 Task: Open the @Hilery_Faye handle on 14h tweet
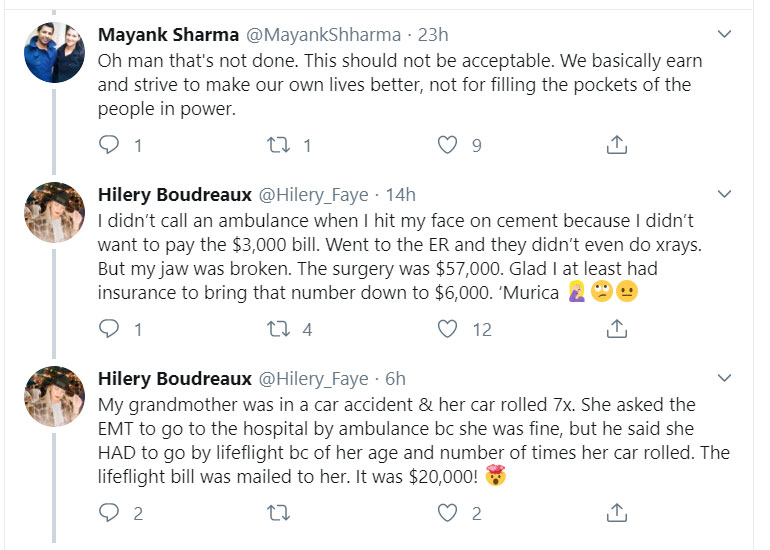[x=314, y=195]
